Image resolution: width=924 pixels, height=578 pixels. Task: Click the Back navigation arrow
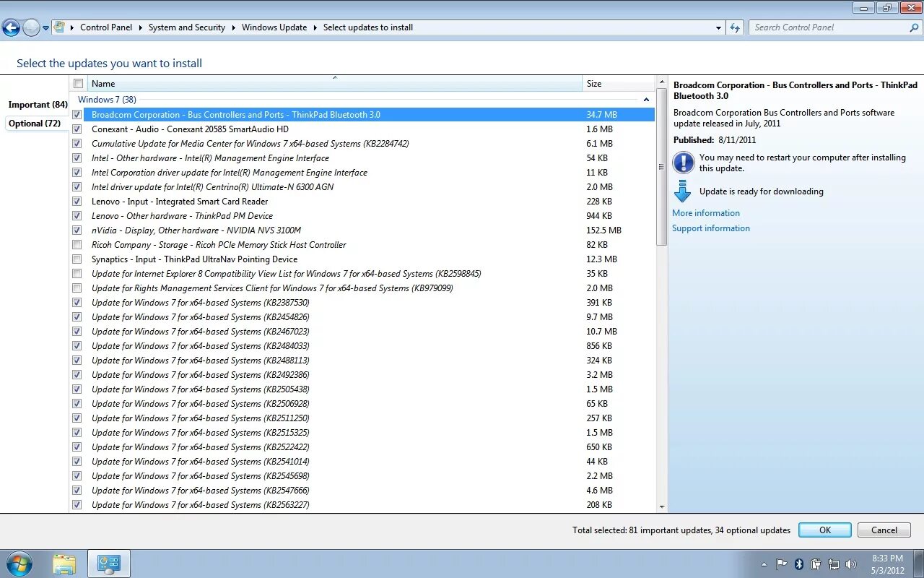[11, 27]
